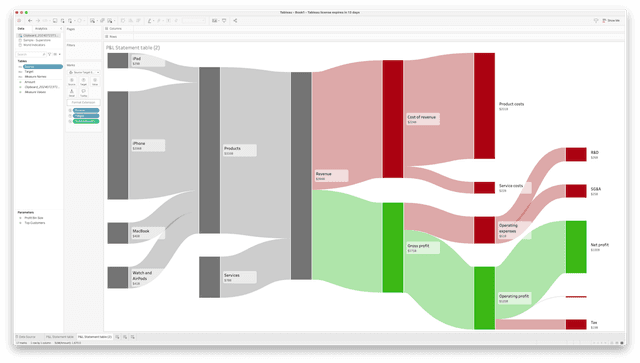640x363 pixels.
Task: Select the World Indicators data source
Action: pos(34,45)
